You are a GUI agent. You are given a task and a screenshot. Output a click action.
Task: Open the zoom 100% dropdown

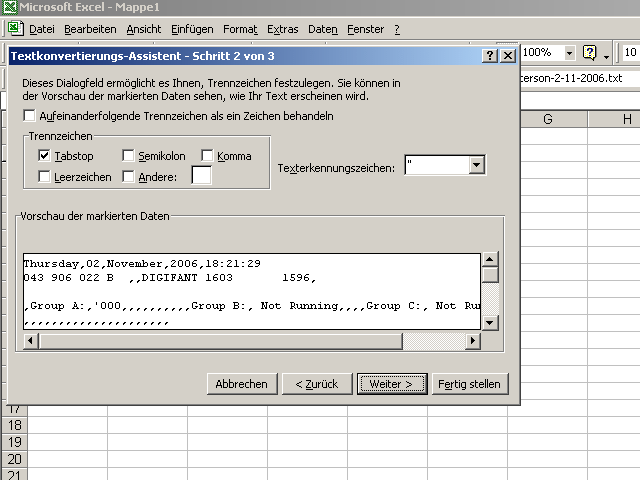[x=570, y=52]
